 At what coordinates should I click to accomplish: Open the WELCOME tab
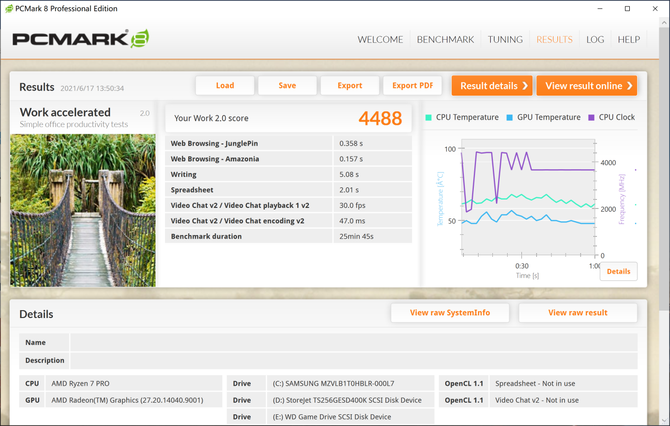[x=380, y=40]
